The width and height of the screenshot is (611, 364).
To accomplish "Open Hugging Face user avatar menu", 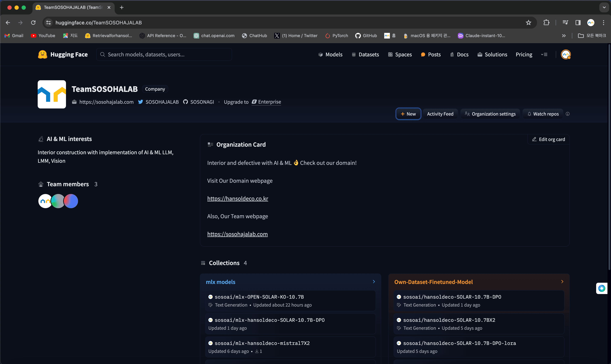I will 566,54.
